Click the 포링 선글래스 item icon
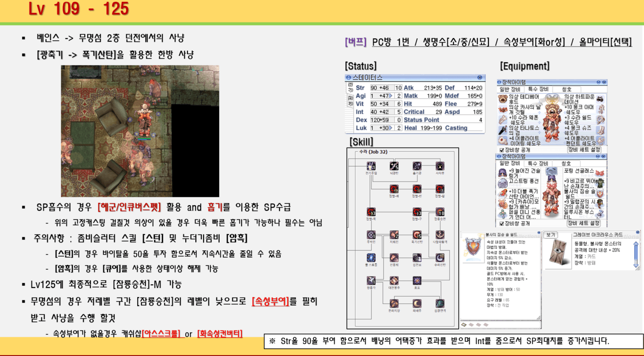 [600, 172]
